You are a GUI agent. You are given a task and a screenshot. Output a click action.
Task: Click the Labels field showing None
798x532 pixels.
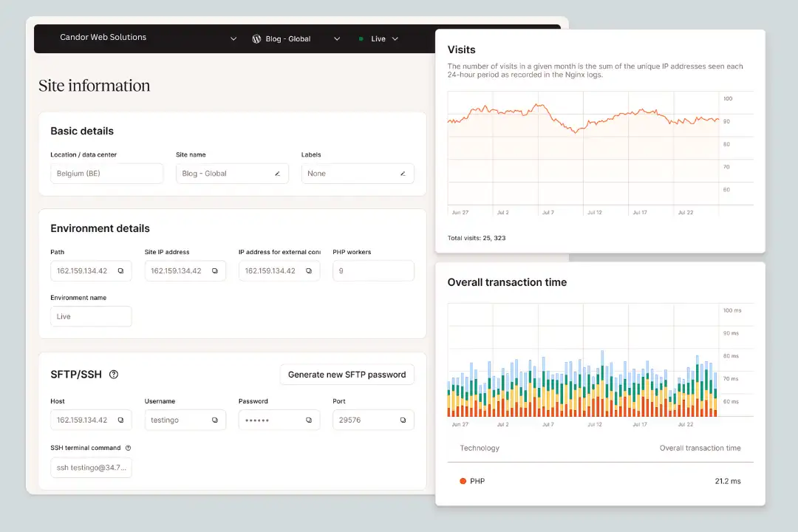358,174
